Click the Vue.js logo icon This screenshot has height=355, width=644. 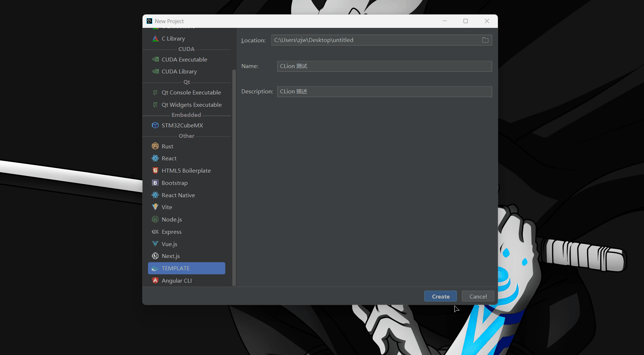tap(155, 244)
